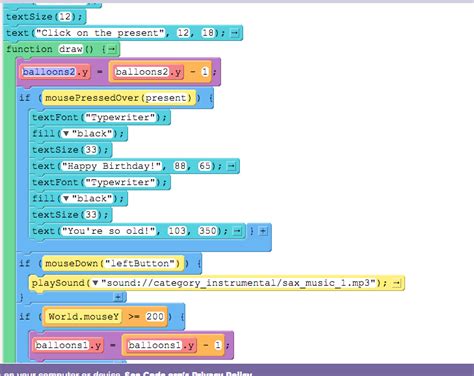This screenshot has width=474, height=376.
Task: Click the >= comparison operator
Action: 134,317
